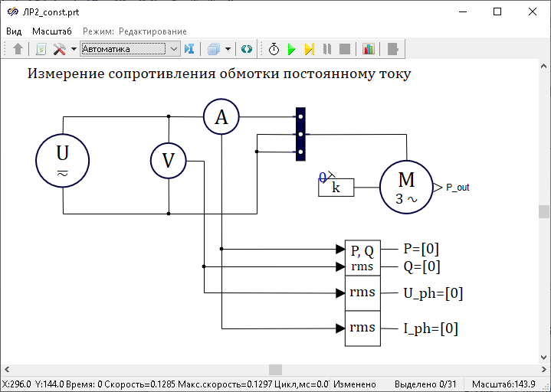Click the diagram title about измерение сопротивления
The height and width of the screenshot is (392, 551).
coord(219,74)
